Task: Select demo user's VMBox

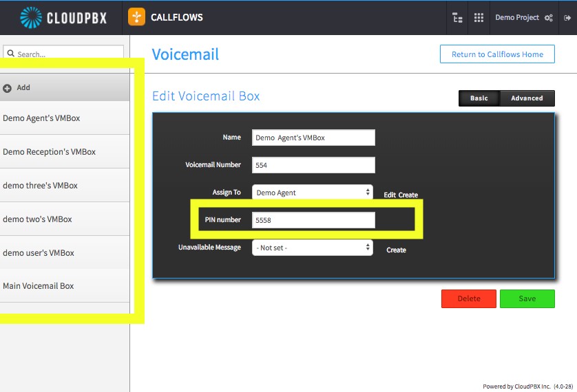Action: click(65, 253)
